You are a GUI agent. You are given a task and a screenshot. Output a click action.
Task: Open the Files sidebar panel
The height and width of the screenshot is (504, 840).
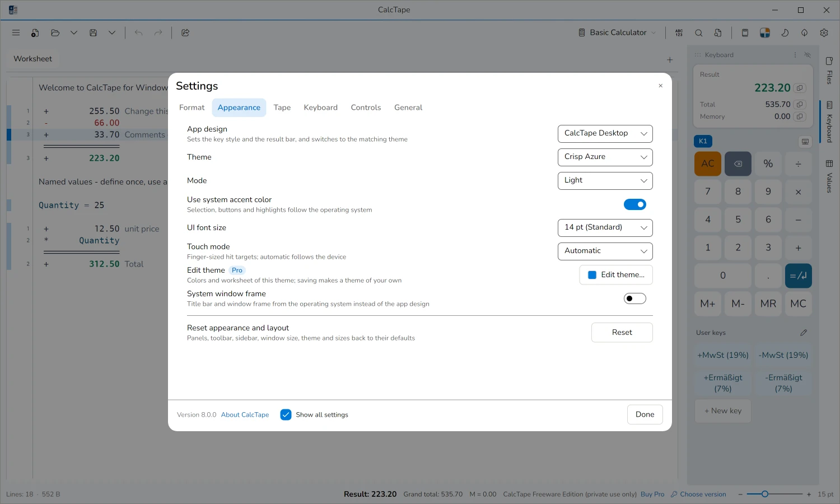pyautogui.click(x=829, y=70)
